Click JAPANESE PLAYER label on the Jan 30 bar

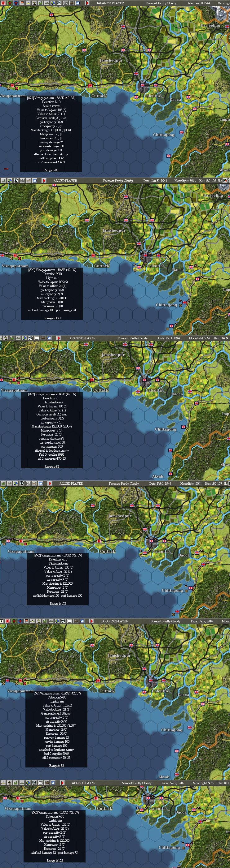point(110,3)
